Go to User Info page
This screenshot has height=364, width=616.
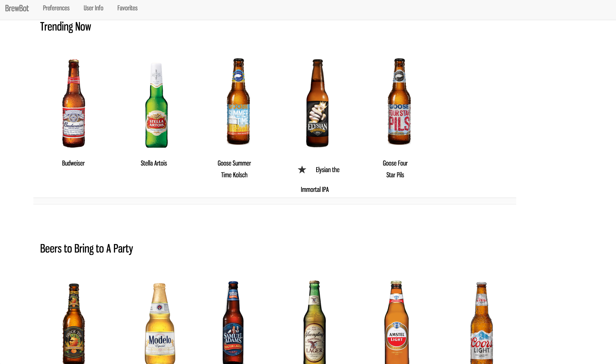[93, 8]
